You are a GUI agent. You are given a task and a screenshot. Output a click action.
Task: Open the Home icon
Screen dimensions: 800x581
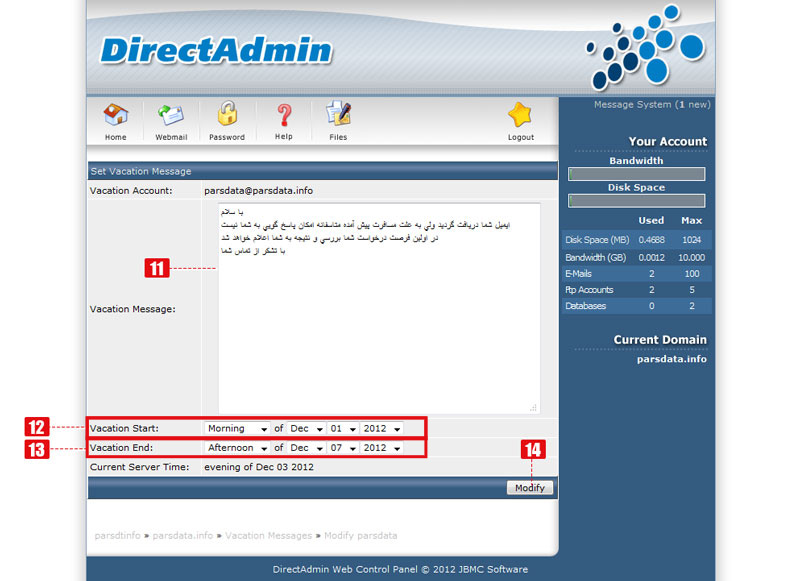(116, 115)
